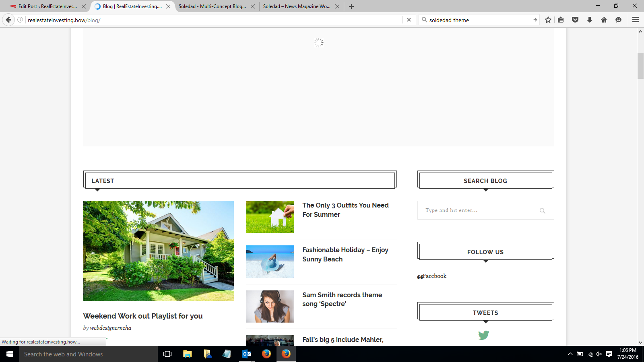644x362 pixels.
Task: Close the Edit Post tab
Action: 84,6
